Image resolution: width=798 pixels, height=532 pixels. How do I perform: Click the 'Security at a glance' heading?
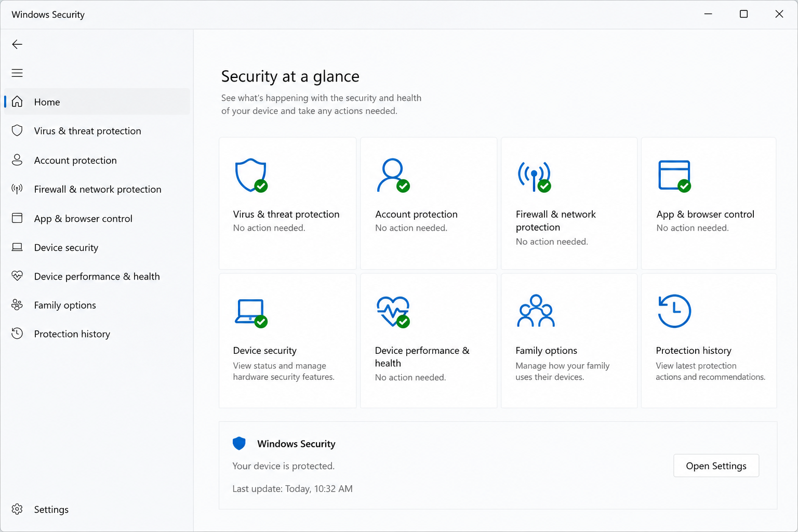coord(290,76)
